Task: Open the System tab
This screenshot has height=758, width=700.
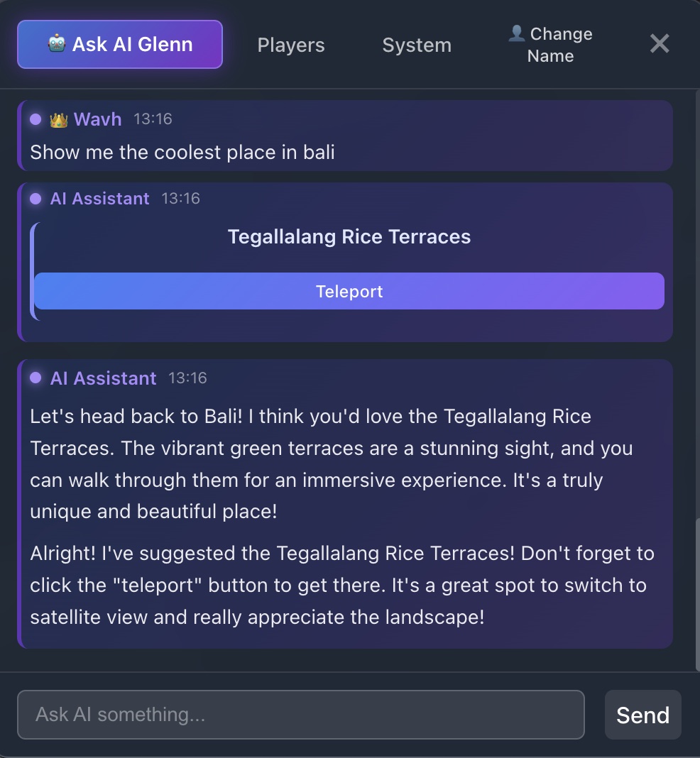Action: (417, 45)
